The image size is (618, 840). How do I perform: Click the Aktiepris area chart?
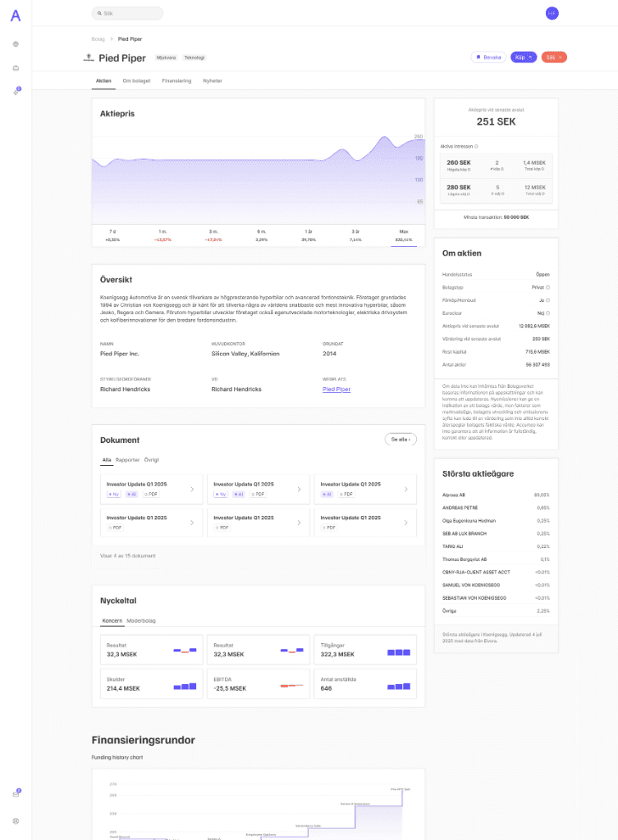(x=259, y=178)
